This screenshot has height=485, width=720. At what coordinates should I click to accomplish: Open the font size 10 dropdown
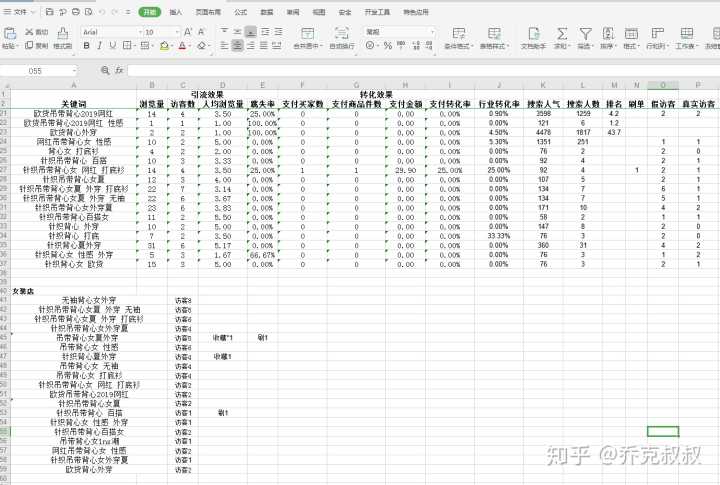[177, 32]
